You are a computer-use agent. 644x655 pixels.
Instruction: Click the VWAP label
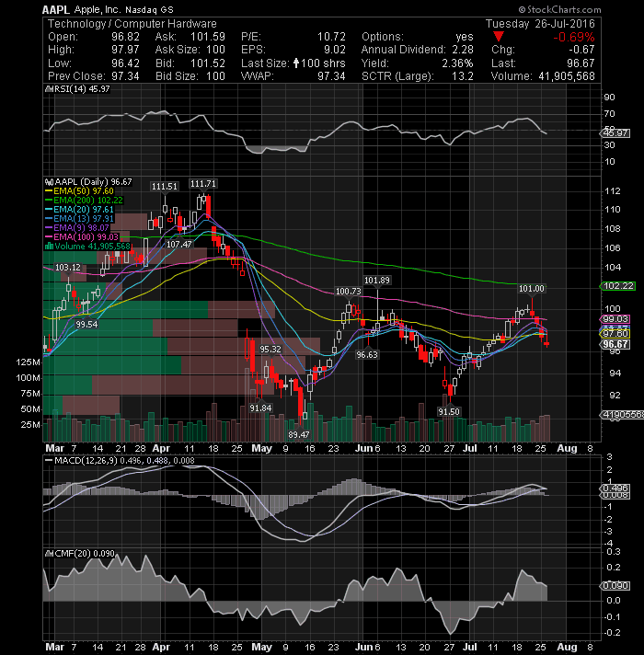258,76
